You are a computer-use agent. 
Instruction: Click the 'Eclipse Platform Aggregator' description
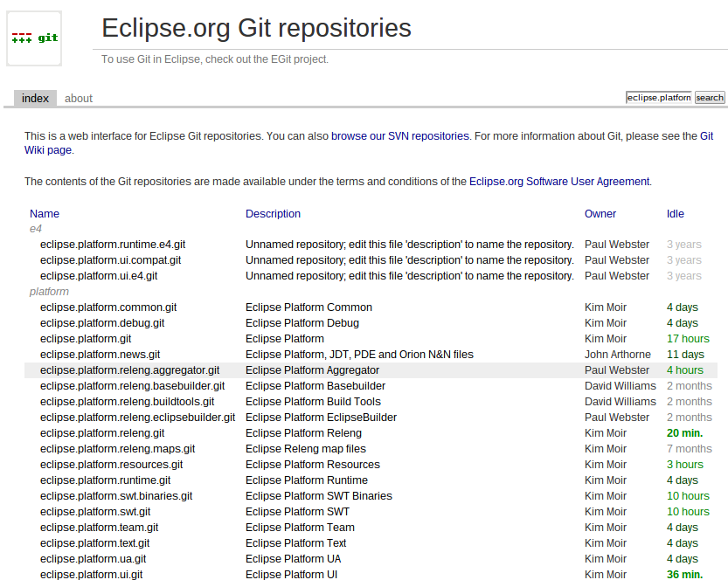313,370
